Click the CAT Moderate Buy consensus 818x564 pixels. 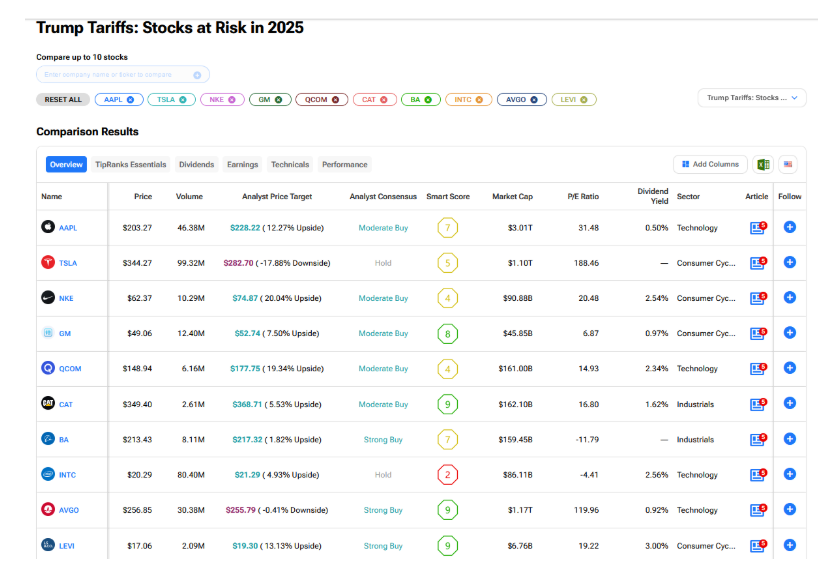[x=383, y=404]
